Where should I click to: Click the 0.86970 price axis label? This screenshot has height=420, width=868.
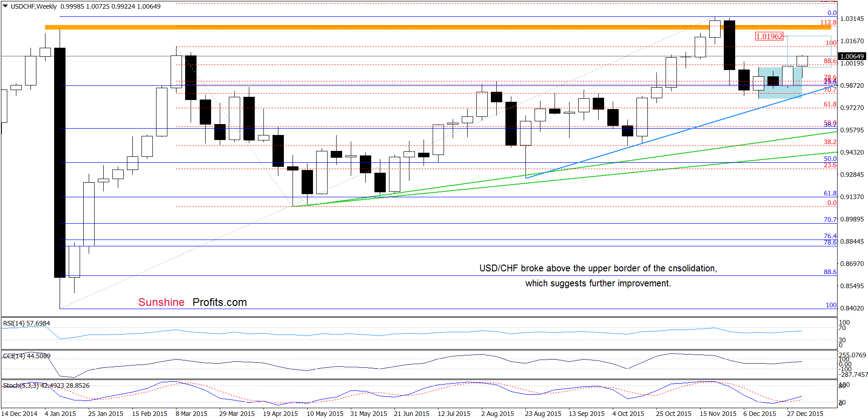[852, 264]
